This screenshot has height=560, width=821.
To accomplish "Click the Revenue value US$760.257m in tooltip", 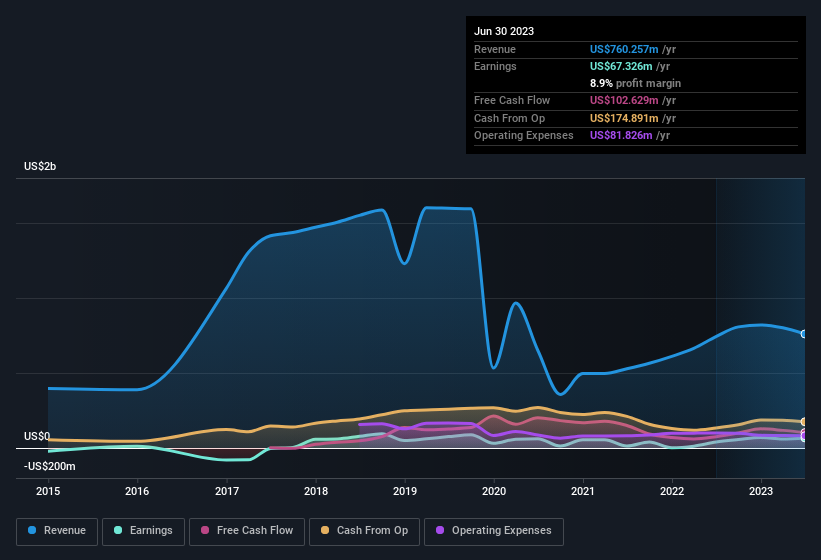I will tap(624, 49).
